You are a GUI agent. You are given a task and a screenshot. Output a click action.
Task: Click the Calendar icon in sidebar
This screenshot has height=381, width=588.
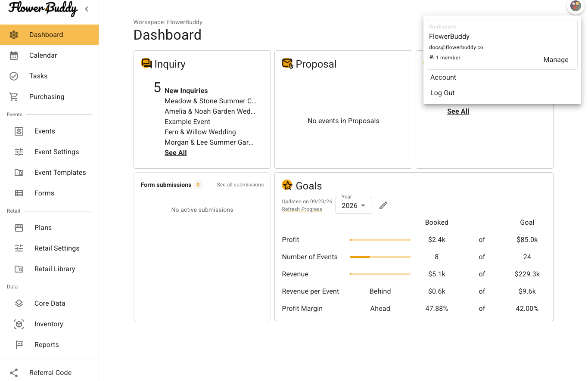tap(14, 56)
